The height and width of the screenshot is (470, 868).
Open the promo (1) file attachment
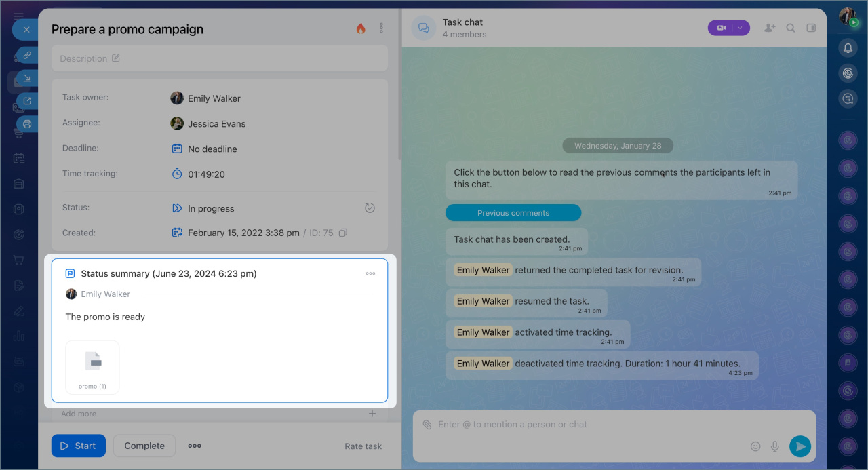coord(92,366)
